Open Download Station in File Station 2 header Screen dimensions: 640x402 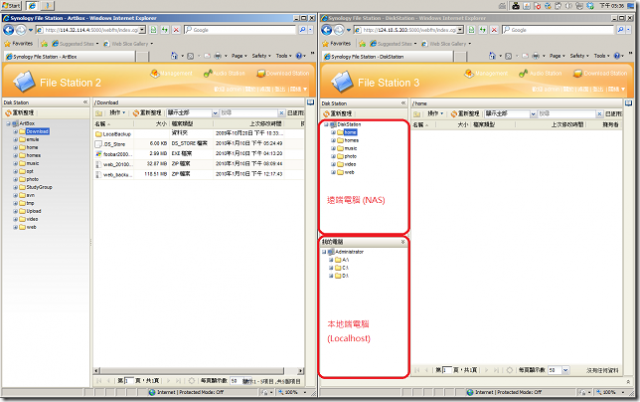pyautogui.click(x=283, y=73)
